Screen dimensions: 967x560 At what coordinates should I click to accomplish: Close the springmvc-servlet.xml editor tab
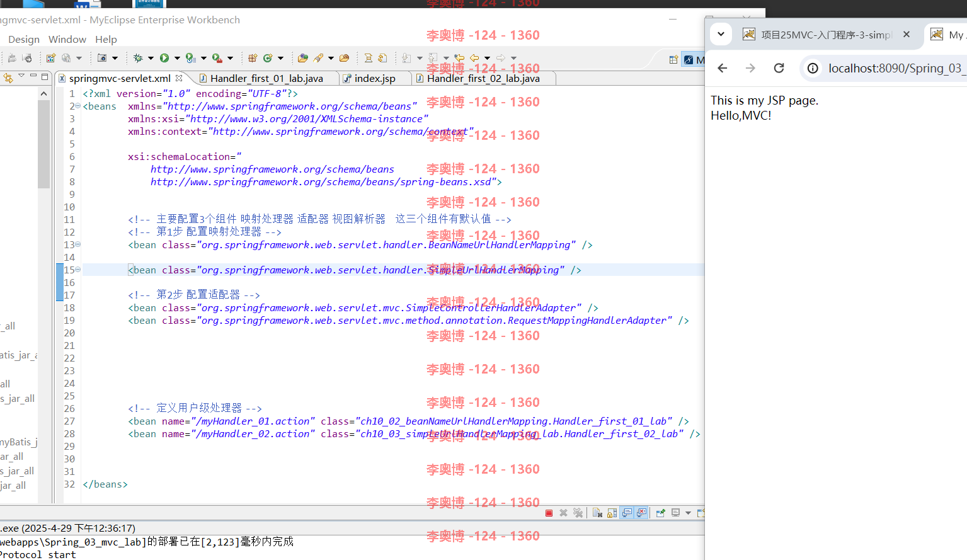(179, 77)
